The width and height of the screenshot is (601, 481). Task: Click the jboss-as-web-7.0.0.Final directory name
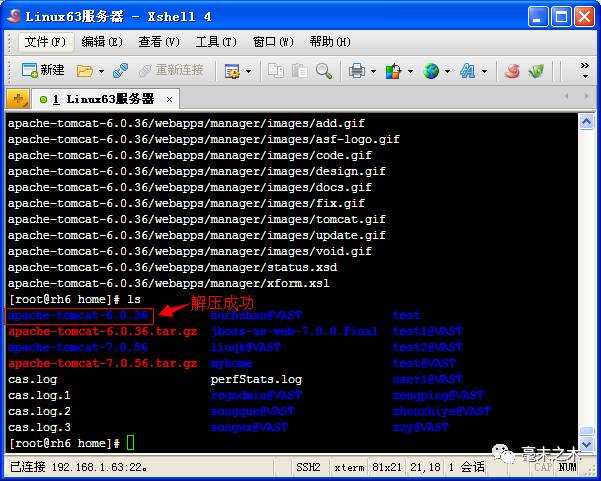point(294,332)
